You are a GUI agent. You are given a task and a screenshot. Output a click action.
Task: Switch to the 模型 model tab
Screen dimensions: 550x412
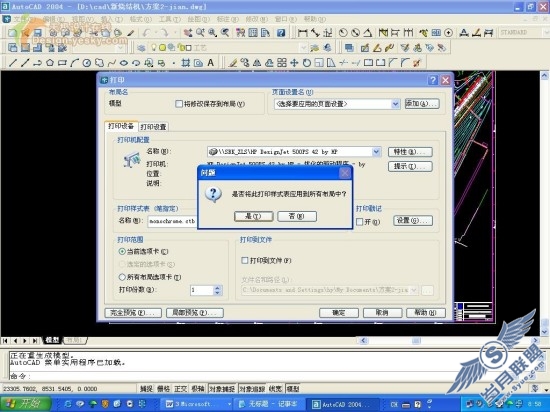[52, 340]
